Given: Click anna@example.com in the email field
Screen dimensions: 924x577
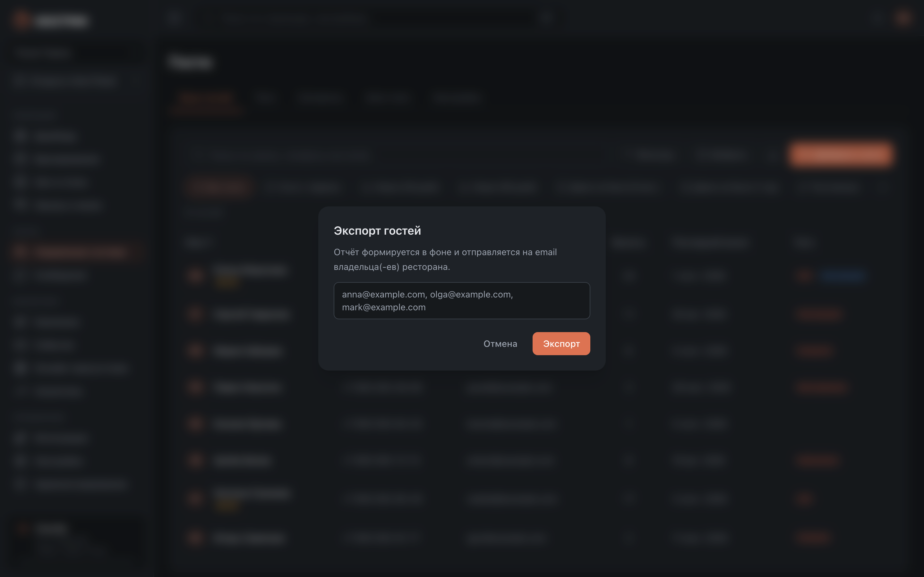Looking at the screenshot, I should [383, 294].
